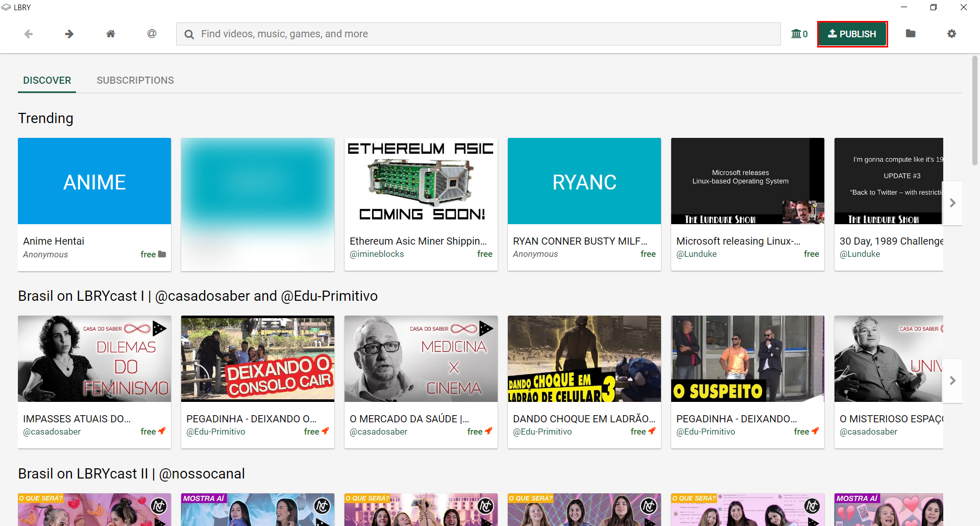The width and height of the screenshot is (980, 526).
Task: Expand Trending row with right chevron
Action: [x=952, y=203]
